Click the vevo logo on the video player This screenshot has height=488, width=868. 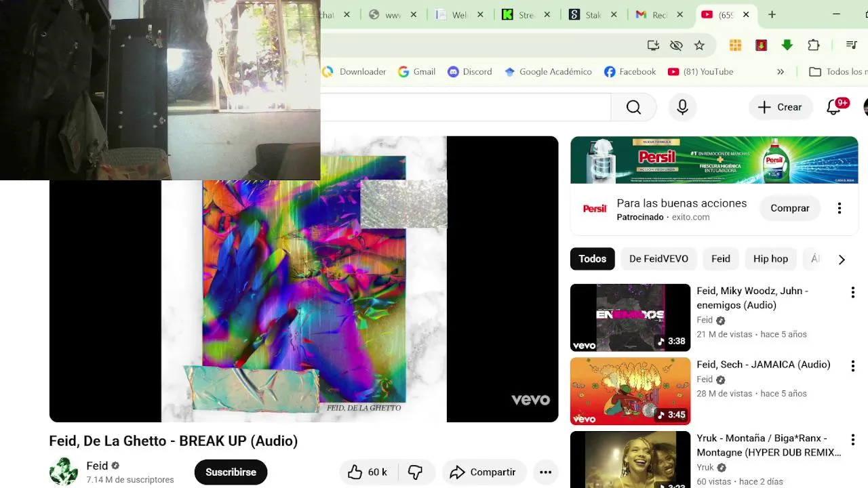[530, 400]
